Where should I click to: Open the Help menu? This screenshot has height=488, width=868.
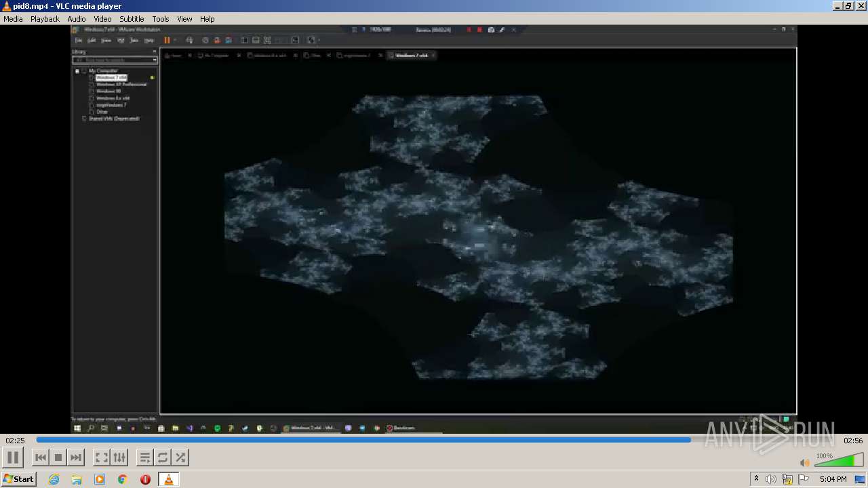[x=208, y=19]
